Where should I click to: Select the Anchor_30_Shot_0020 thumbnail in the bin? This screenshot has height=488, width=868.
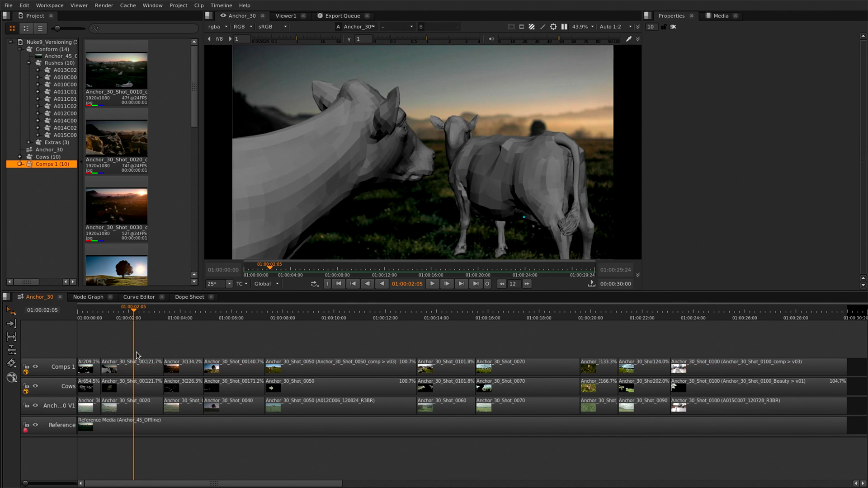116,137
